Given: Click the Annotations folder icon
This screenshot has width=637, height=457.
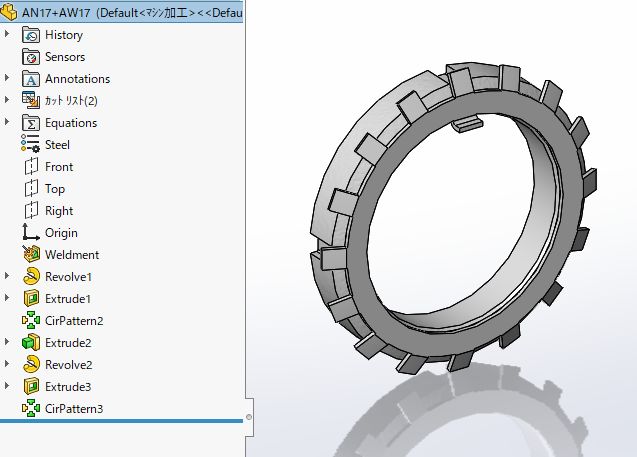Looking at the screenshot, I should [x=31, y=79].
